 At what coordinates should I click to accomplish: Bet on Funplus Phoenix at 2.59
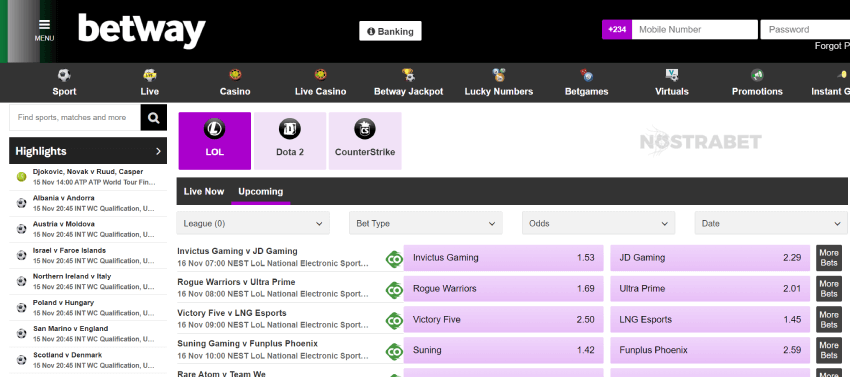point(710,350)
